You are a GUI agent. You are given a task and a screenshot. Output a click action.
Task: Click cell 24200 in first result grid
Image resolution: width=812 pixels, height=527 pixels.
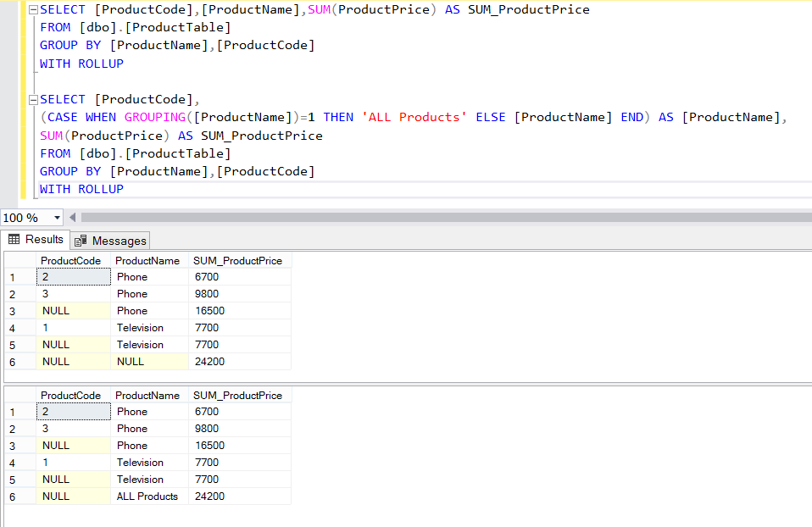(239, 361)
